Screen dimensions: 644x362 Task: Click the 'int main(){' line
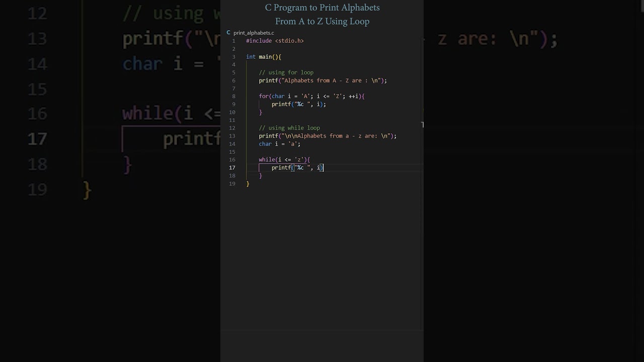point(264,57)
